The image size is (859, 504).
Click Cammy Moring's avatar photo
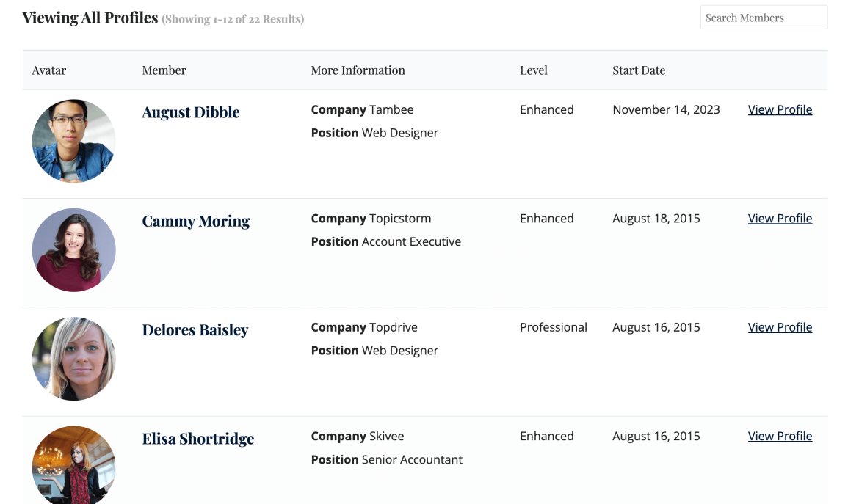[73, 249]
